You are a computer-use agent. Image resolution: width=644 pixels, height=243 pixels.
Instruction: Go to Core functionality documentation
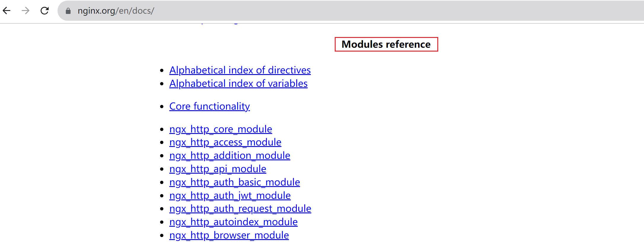pos(209,106)
